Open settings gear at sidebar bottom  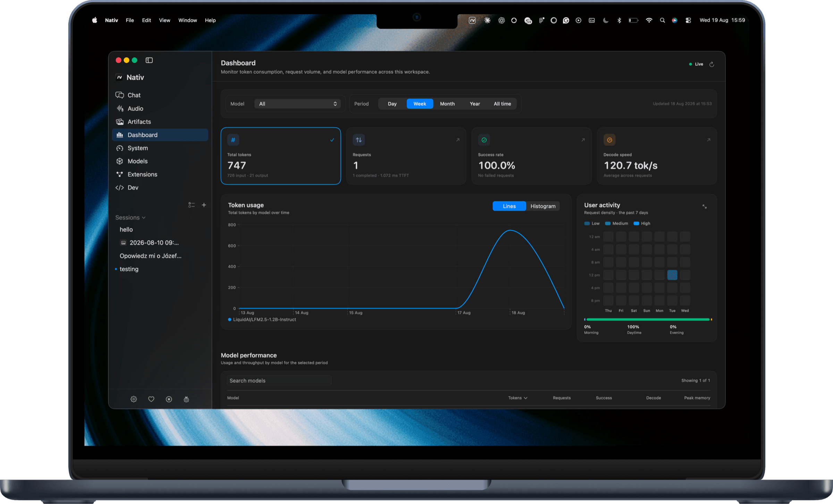[134, 399]
